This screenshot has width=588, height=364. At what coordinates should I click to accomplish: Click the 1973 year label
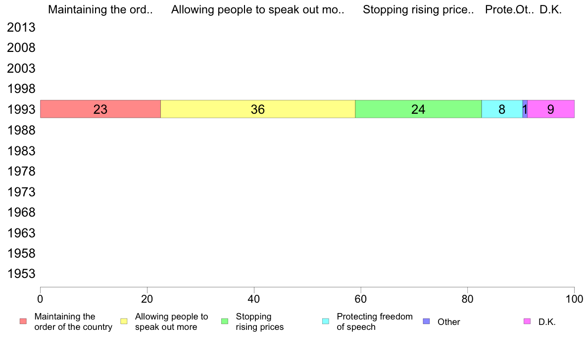21,192
